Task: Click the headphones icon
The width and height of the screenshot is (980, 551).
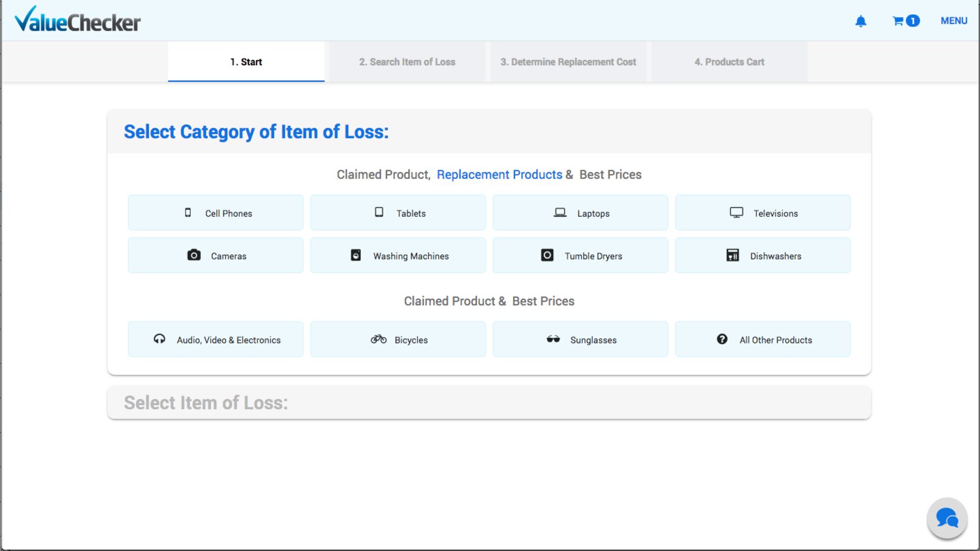Action: click(x=159, y=339)
